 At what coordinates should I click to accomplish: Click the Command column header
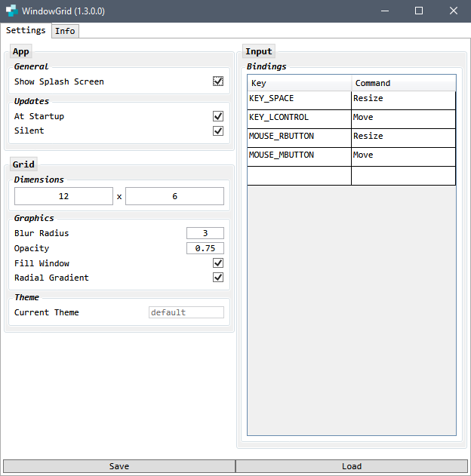pyautogui.click(x=404, y=83)
